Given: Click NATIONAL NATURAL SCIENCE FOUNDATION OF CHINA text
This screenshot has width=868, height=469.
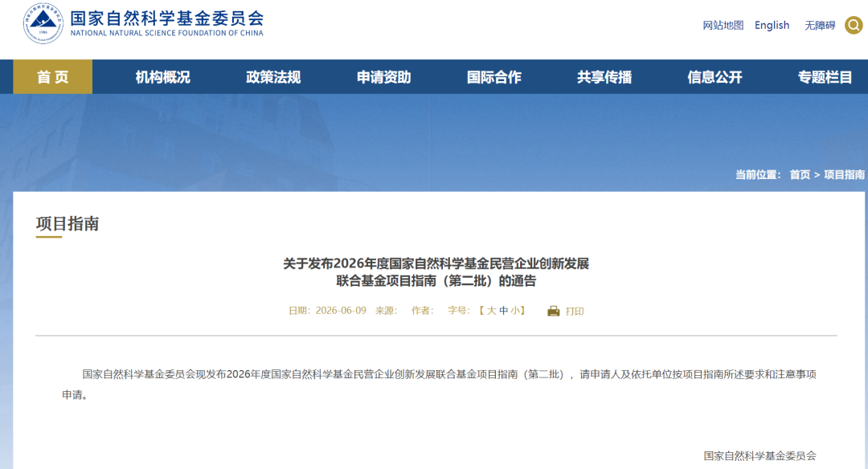Looking at the screenshot, I should (x=166, y=33).
